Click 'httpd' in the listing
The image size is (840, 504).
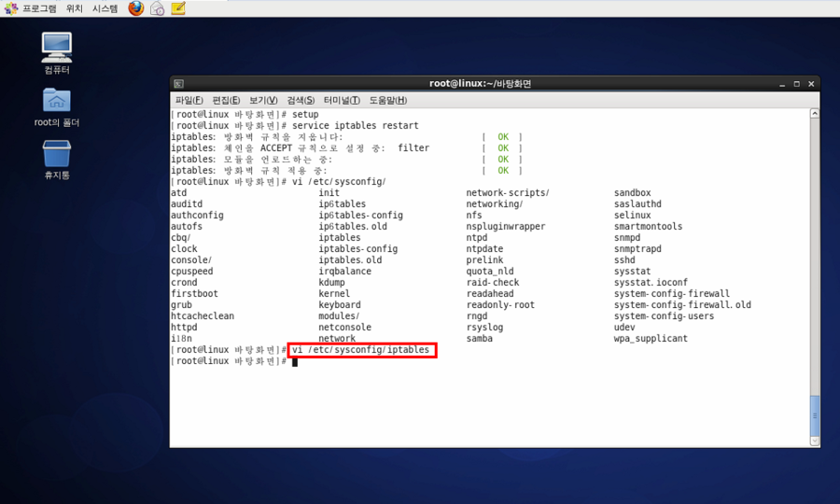point(184,328)
